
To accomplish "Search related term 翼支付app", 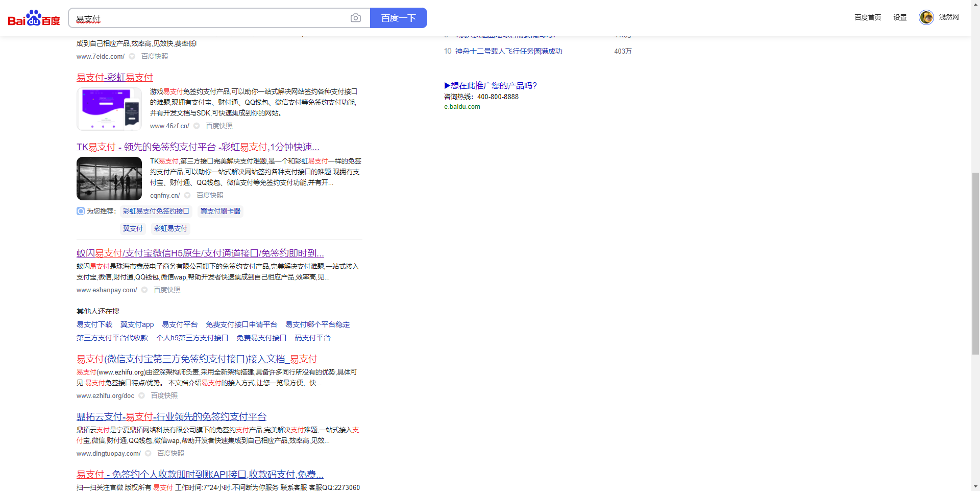I will point(137,324).
